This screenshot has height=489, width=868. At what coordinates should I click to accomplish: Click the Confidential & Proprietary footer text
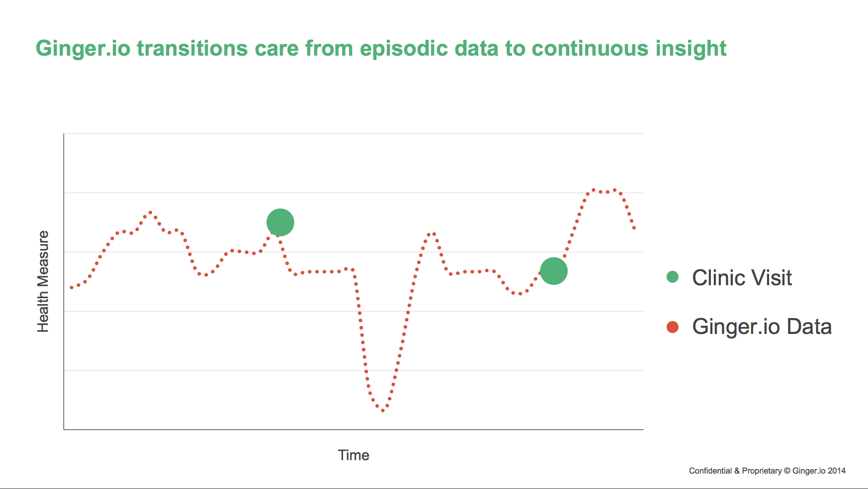click(767, 471)
